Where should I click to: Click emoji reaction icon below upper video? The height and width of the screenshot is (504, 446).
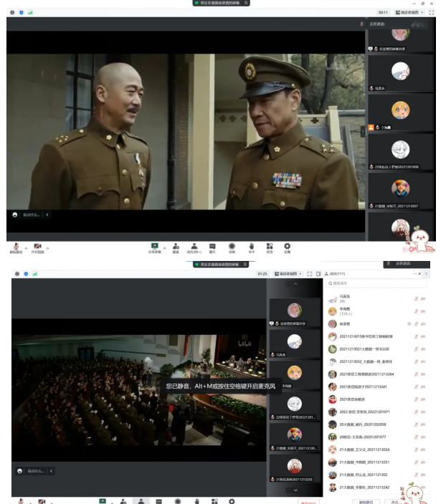[15, 214]
